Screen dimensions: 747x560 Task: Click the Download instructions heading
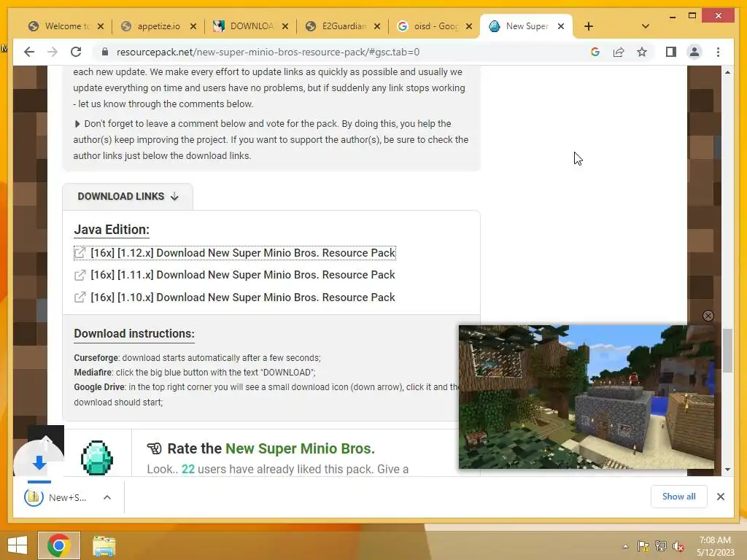coord(134,333)
